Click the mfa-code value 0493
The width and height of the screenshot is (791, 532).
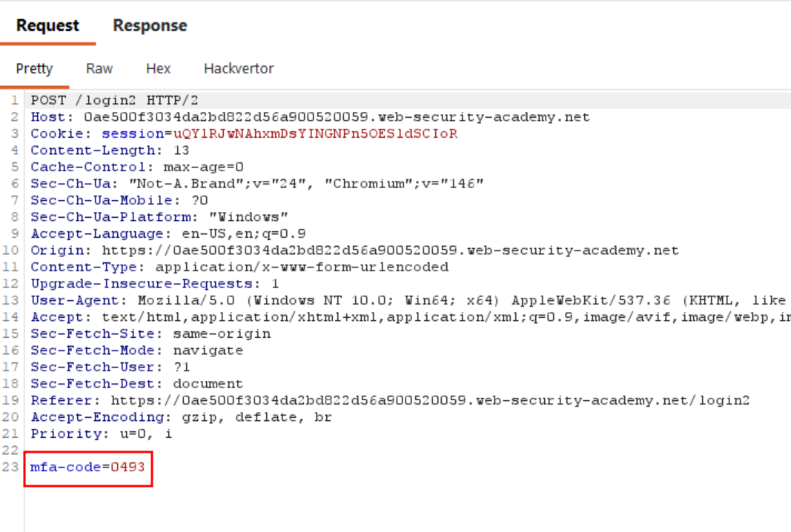point(128,467)
